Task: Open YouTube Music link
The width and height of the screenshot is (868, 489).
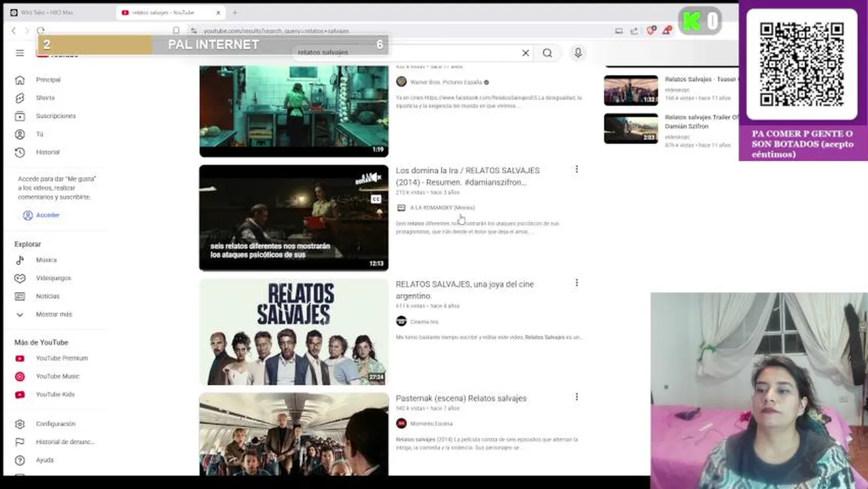Action: pos(57,376)
